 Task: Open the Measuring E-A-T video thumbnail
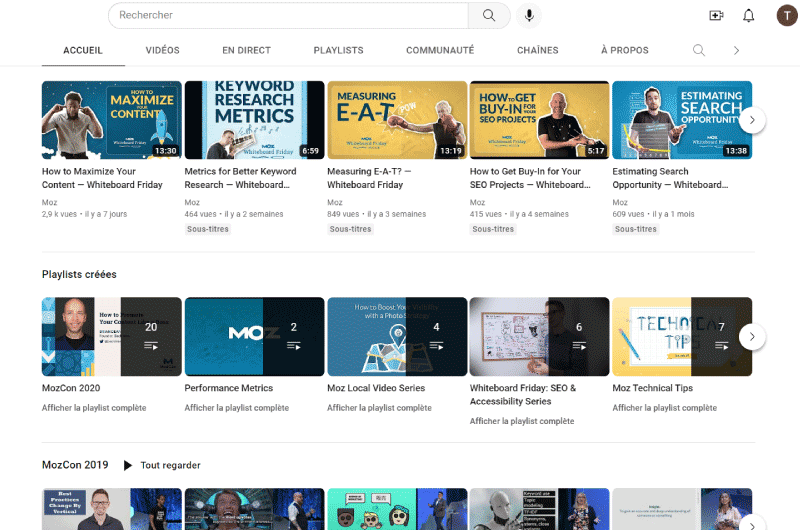point(397,120)
